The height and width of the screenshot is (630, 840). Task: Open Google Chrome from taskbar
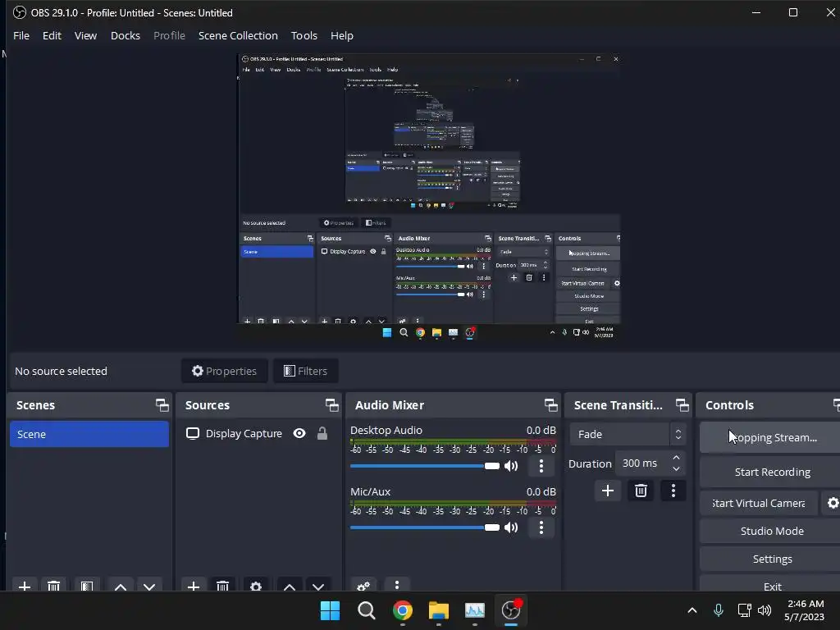(x=402, y=610)
